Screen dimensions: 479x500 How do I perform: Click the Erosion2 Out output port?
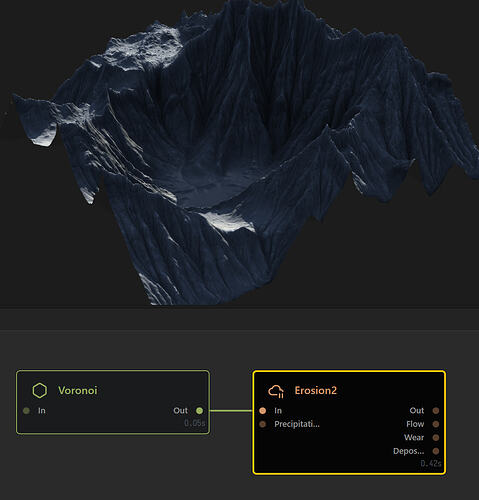coord(436,411)
